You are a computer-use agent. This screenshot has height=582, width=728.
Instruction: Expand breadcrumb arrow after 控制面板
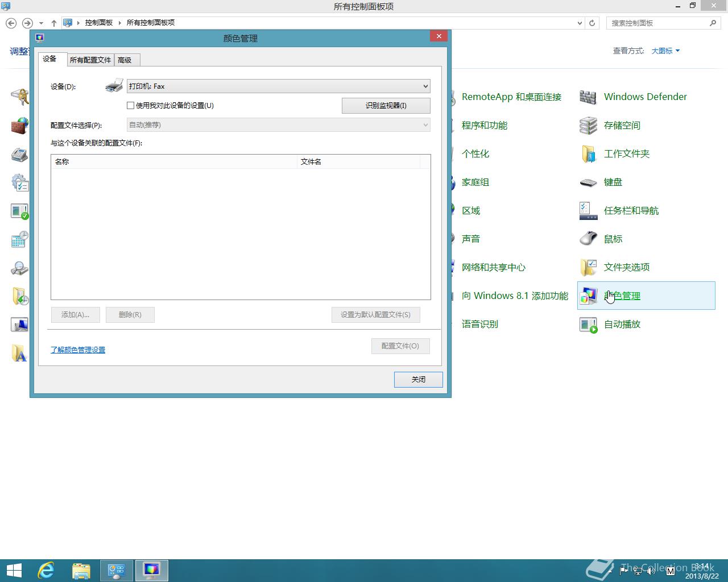point(119,23)
